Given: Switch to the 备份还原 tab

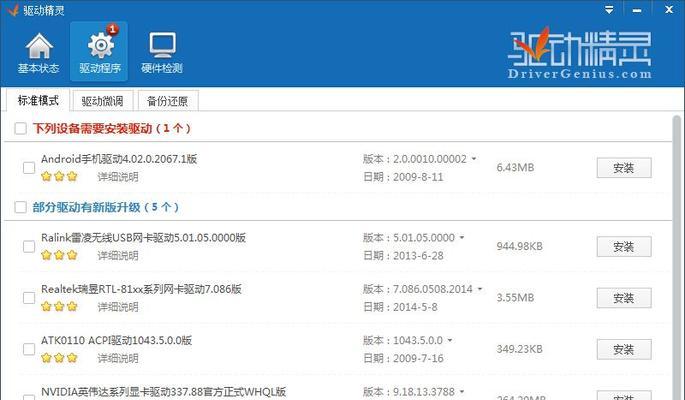Looking at the screenshot, I should pos(168,101).
